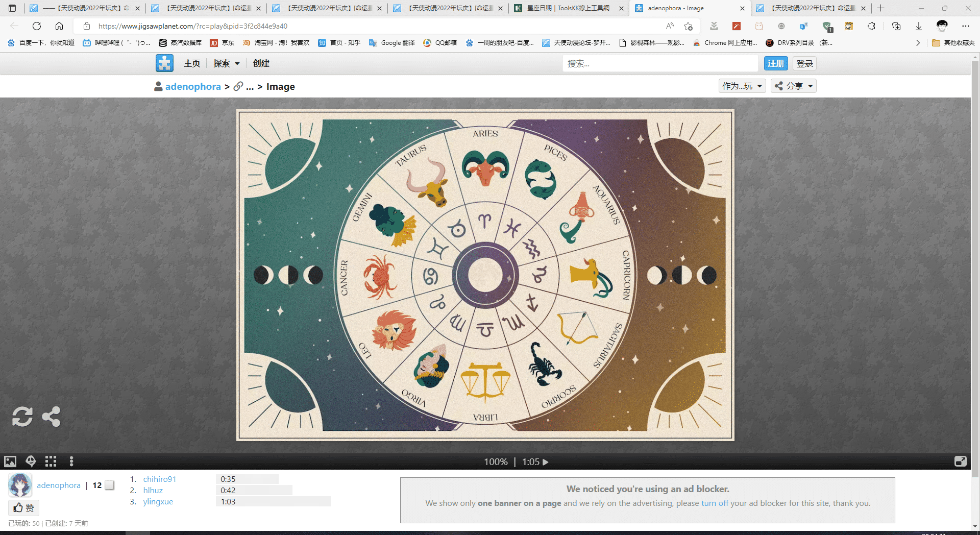Click the restart puzzle refresh icon

pyautogui.click(x=22, y=417)
